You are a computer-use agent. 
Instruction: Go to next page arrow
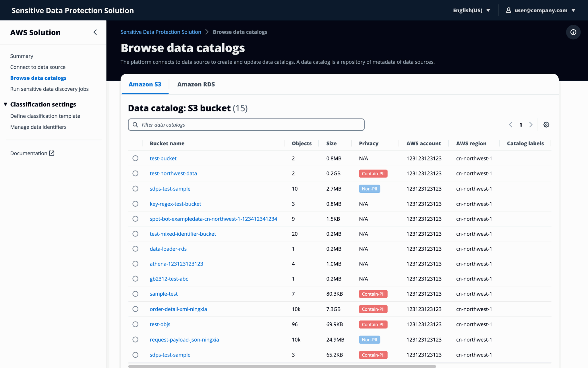point(531,125)
